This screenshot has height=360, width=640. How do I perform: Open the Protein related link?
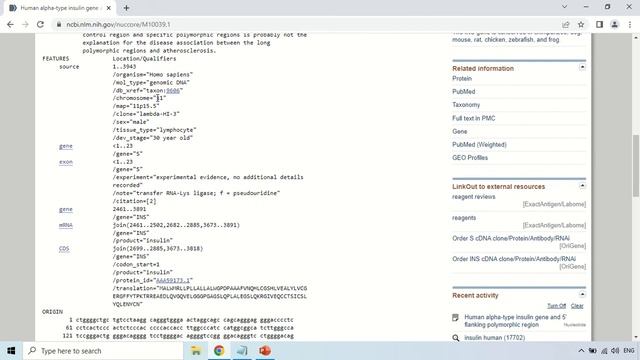(462, 78)
